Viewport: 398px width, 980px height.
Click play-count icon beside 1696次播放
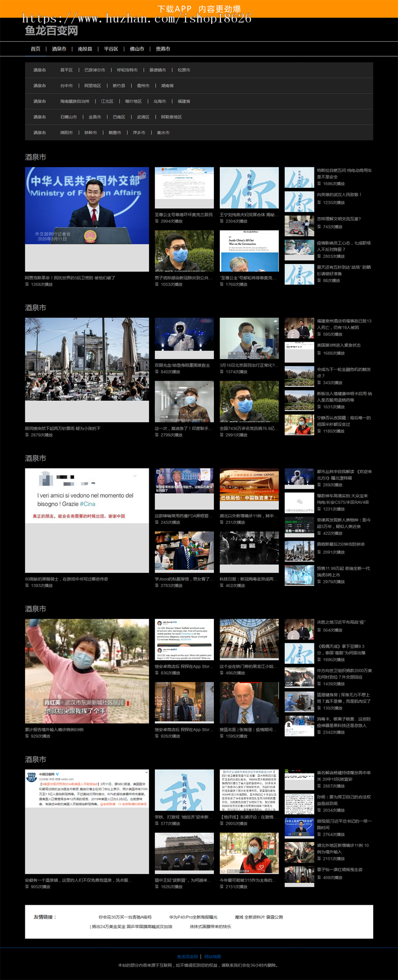(x=319, y=184)
